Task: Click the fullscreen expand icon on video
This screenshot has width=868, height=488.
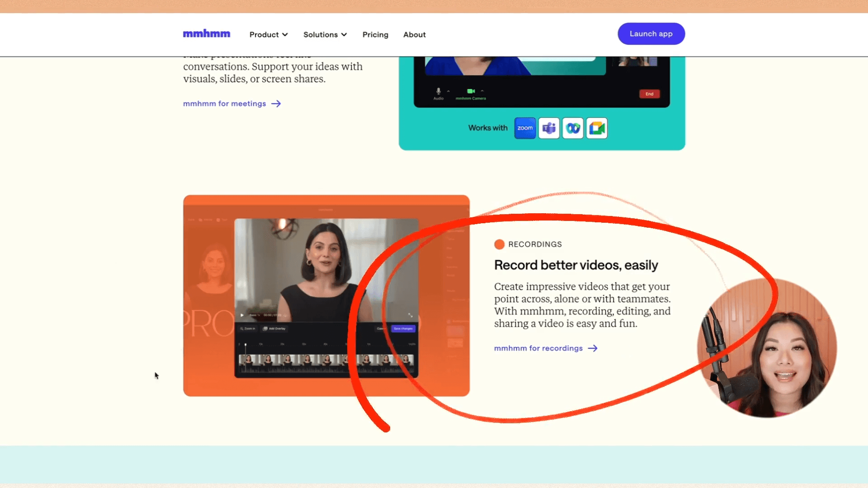Action: click(x=410, y=315)
